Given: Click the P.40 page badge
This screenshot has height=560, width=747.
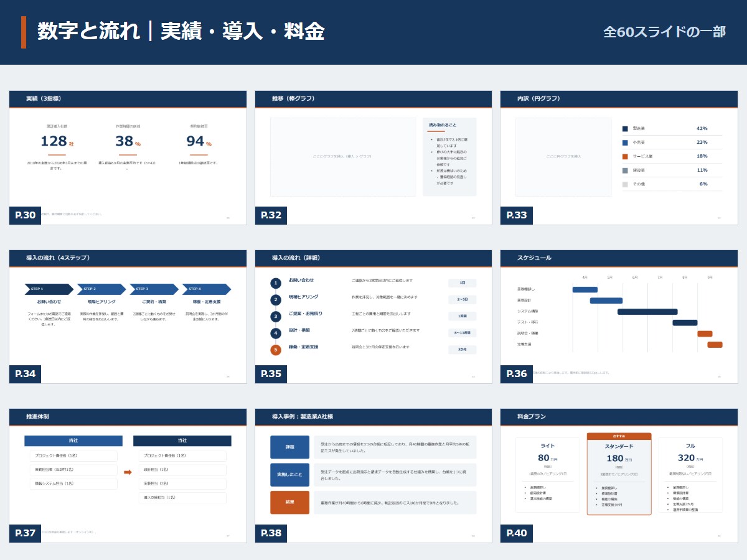Looking at the screenshot, I should click(x=517, y=533).
